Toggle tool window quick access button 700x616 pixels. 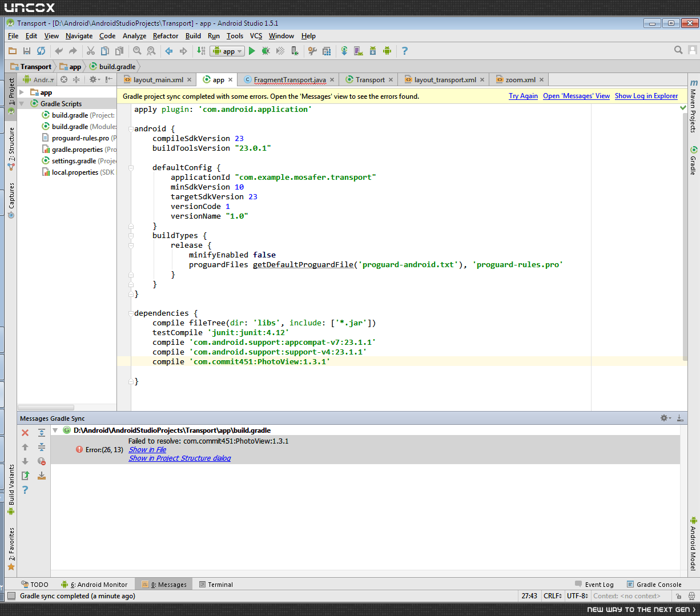11,596
